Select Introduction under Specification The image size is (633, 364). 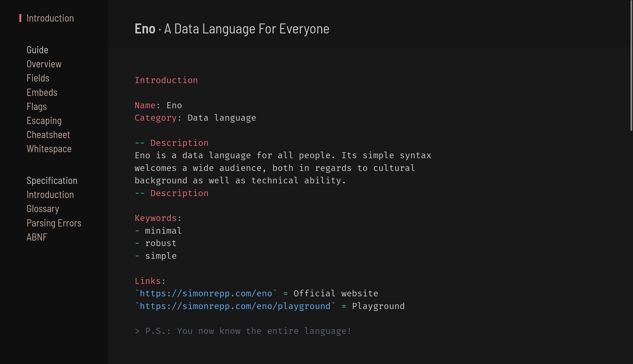pos(50,195)
